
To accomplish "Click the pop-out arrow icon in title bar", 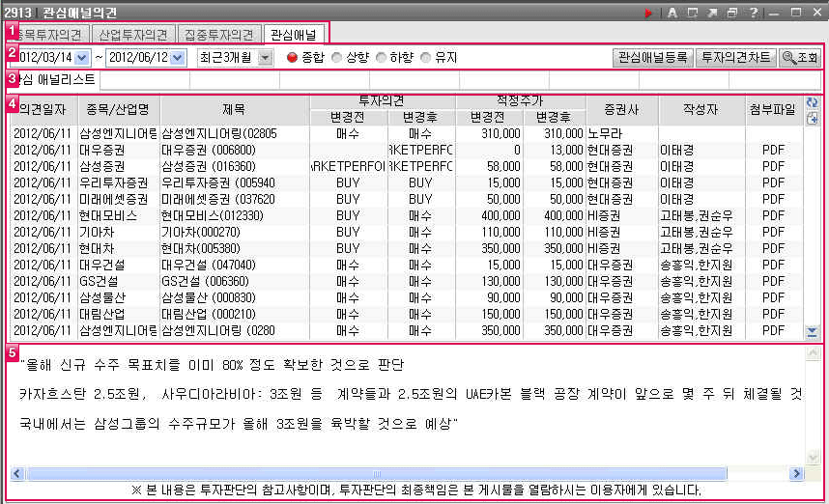I will tap(712, 13).
